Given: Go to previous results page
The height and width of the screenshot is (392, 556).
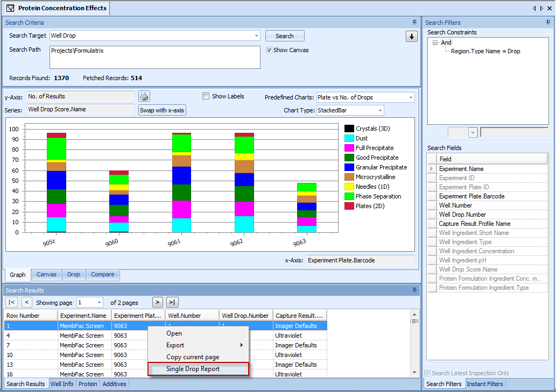Looking at the screenshot, I should 26,303.
